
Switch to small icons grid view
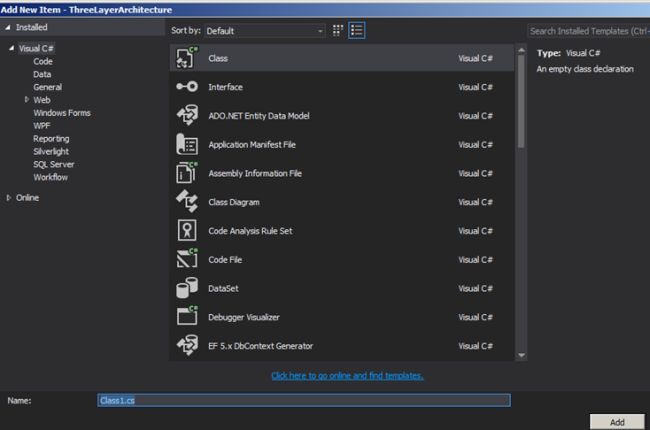click(338, 30)
